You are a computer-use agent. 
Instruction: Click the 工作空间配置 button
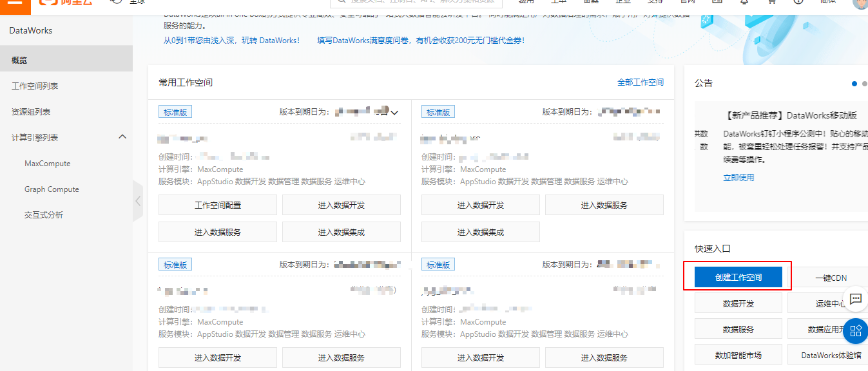pyautogui.click(x=218, y=205)
